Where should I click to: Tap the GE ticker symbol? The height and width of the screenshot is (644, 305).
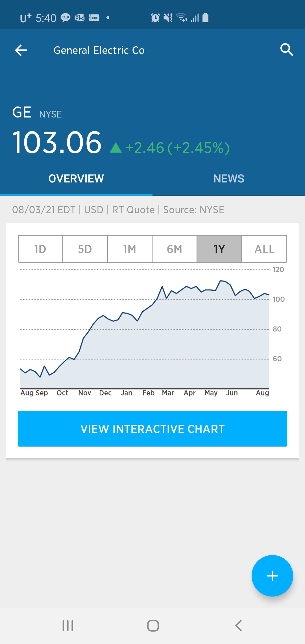[x=22, y=112]
